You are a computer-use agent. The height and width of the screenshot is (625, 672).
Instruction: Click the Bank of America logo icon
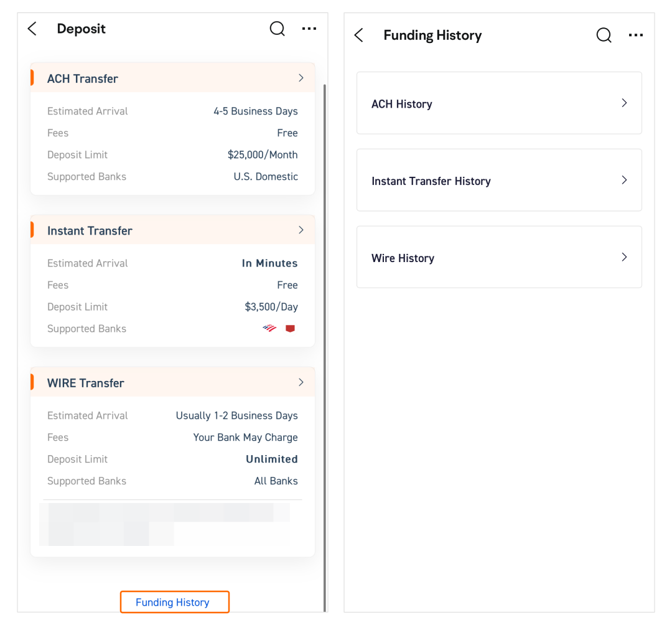(x=269, y=328)
